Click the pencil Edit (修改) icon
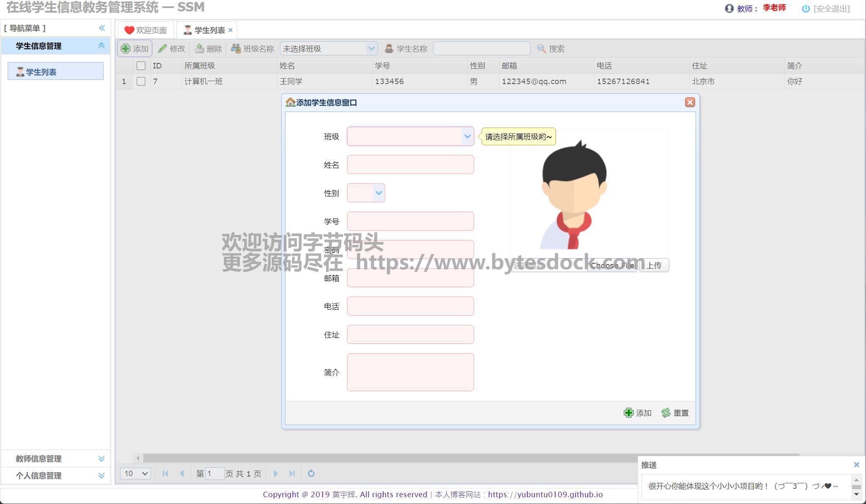This screenshot has height=504, width=866. coord(162,49)
